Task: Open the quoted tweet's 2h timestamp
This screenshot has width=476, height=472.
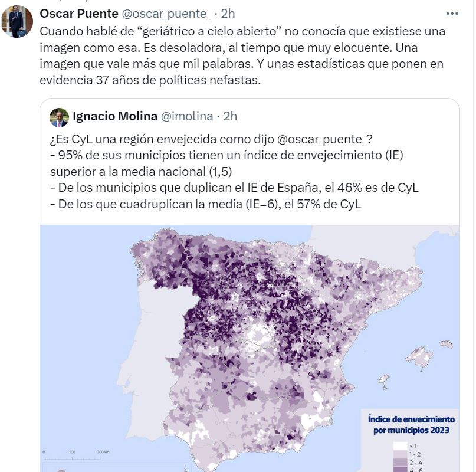Action: 230,116
